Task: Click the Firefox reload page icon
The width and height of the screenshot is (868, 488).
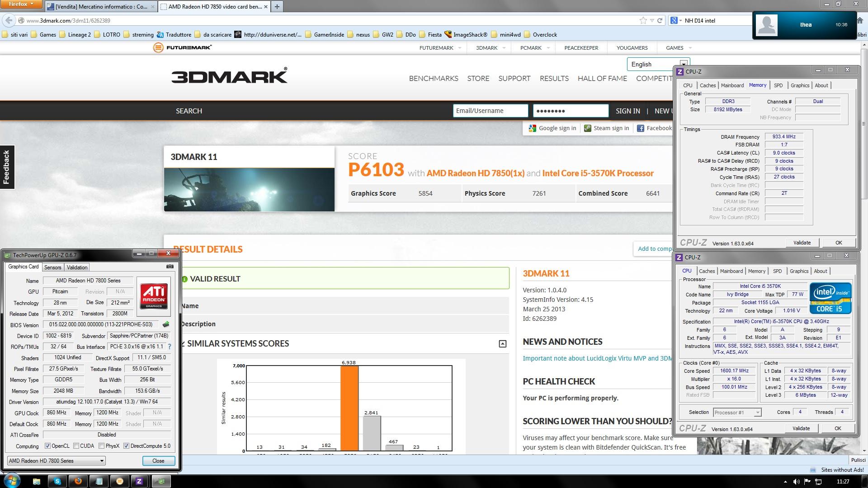Action: pyautogui.click(x=660, y=20)
